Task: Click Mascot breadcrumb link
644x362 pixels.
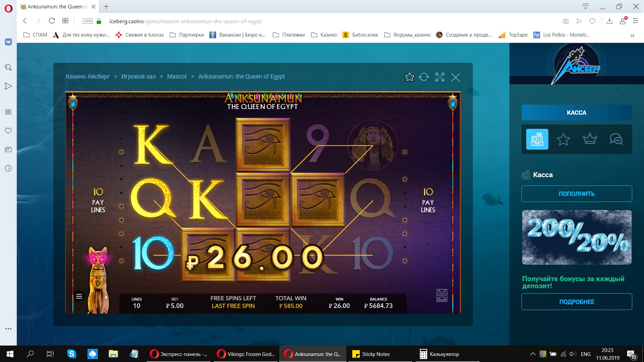Action: (x=177, y=76)
